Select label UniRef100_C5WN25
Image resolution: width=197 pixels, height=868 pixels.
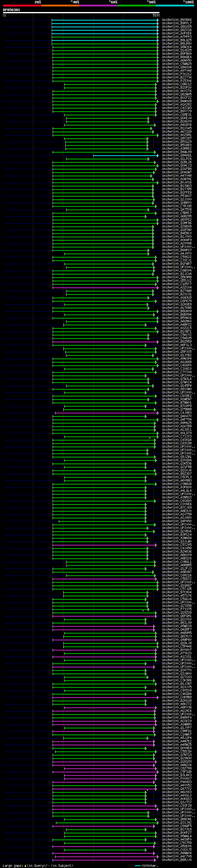point(177,64)
